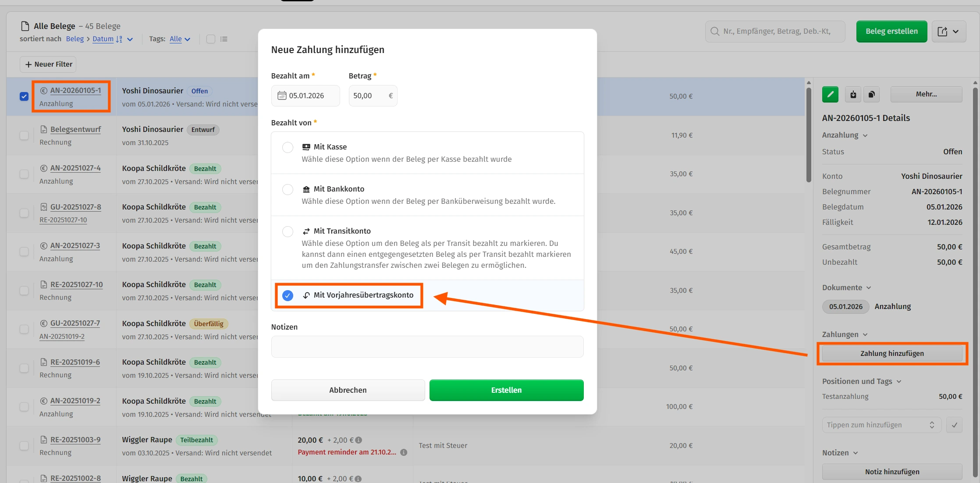Select the Mit Bankkonto radio option
The image size is (980, 483).
coord(288,189)
